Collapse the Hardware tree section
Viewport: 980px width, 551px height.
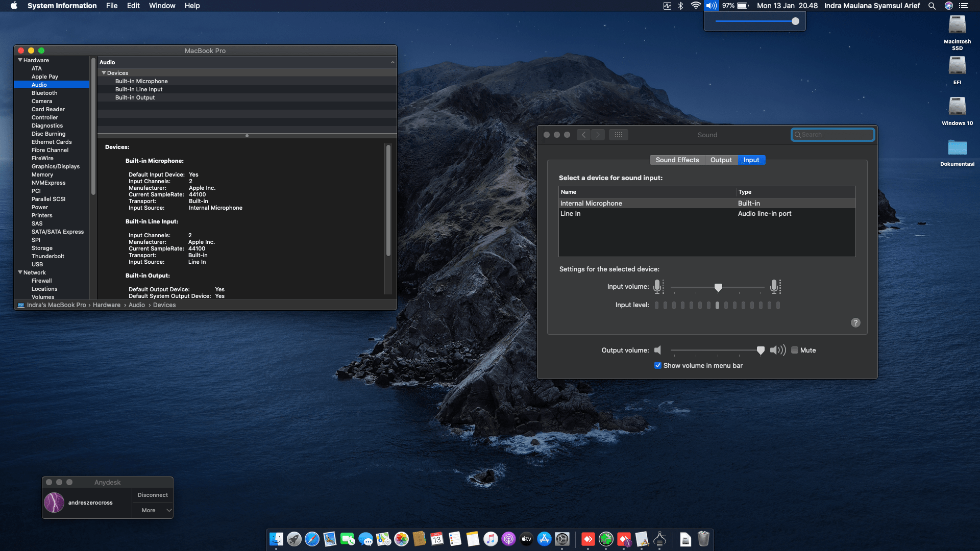(x=20, y=60)
